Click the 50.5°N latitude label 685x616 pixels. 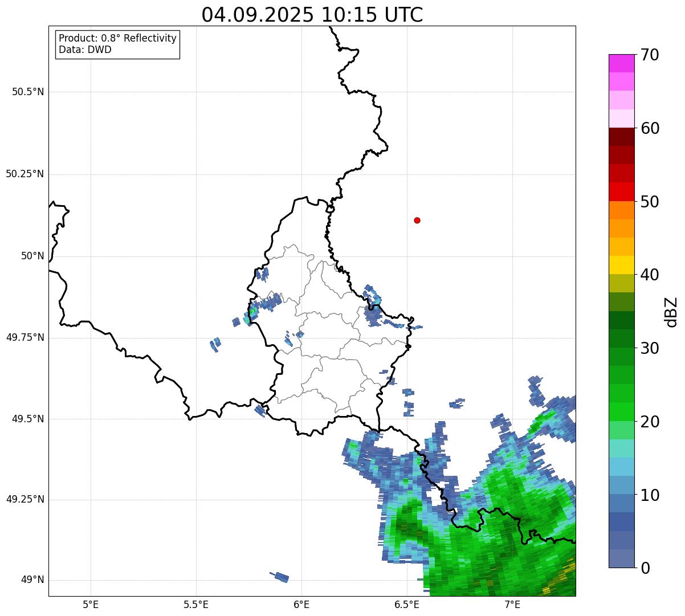[28, 92]
